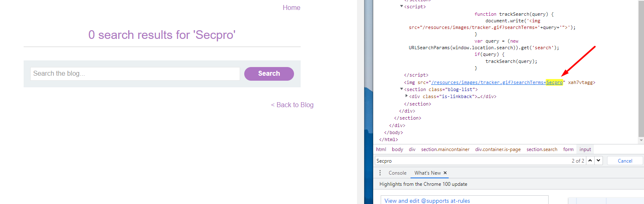Select section.maincontainer in the breadcrumb bar
The image size is (644, 204).
[x=445, y=149]
